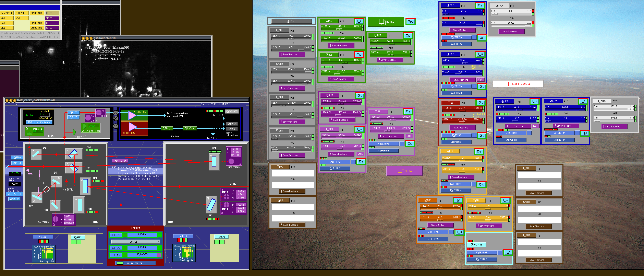Click the Threshold input field
The height and width of the screenshot is (276, 644).
(x=45, y=115)
